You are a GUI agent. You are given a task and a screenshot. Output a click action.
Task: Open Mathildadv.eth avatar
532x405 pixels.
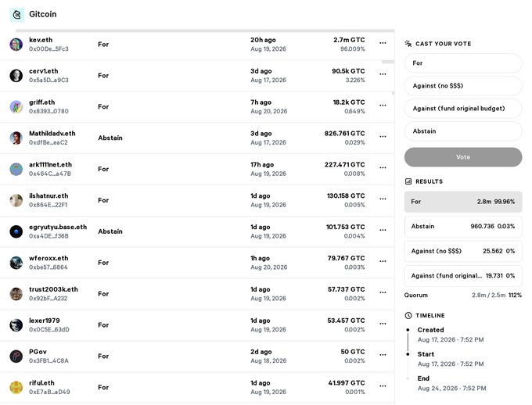(x=16, y=138)
